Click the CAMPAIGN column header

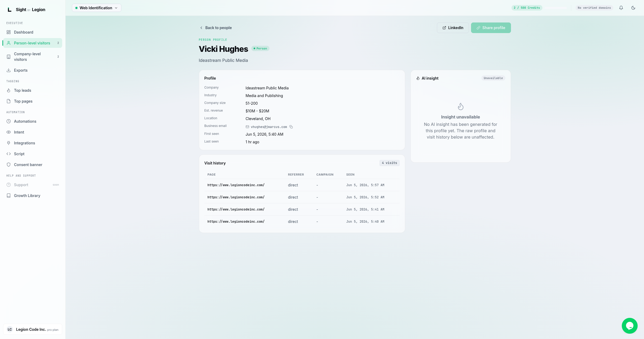click(x=325, y=175)
